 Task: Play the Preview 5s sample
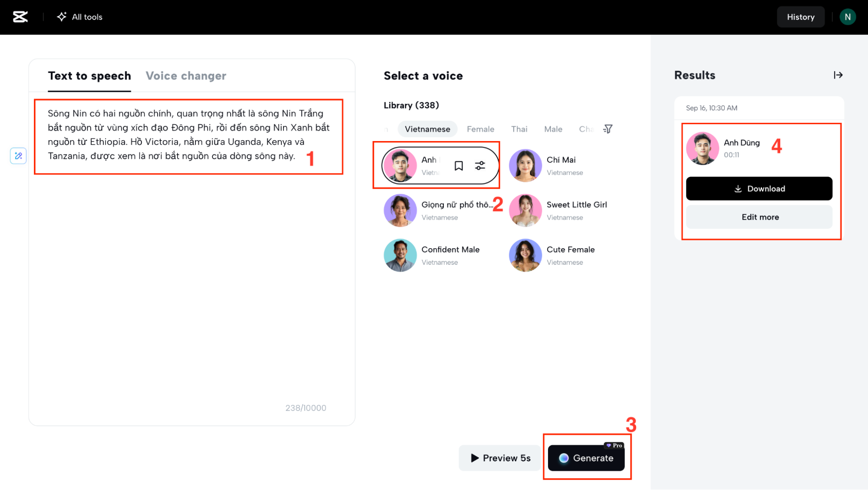500,458
